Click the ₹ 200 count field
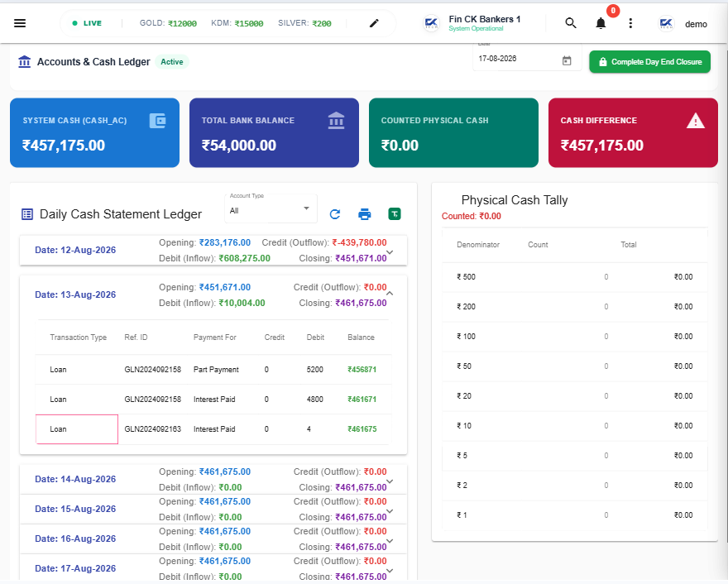 point(606,307)
